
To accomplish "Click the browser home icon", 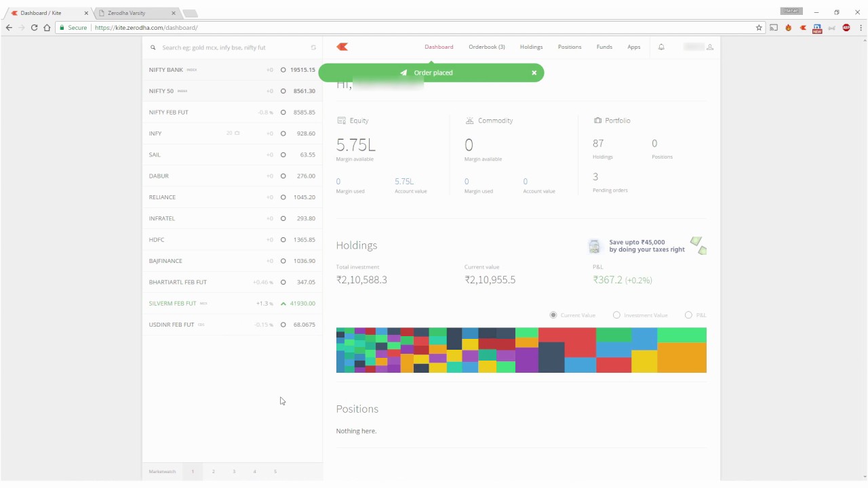I will (47, 28).
